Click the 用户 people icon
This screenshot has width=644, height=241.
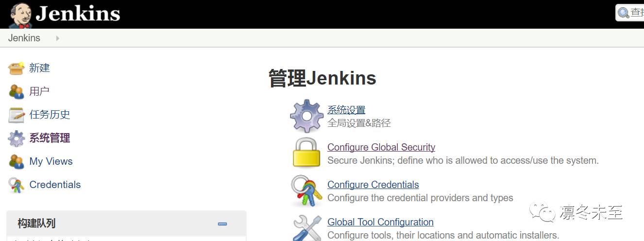[16, 91]
